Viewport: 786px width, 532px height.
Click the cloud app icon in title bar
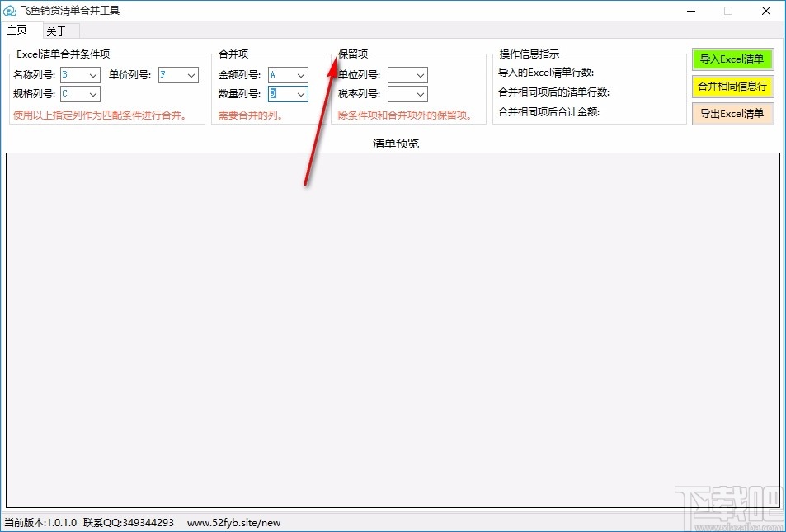pyautogui.click(x=12, y=11)
